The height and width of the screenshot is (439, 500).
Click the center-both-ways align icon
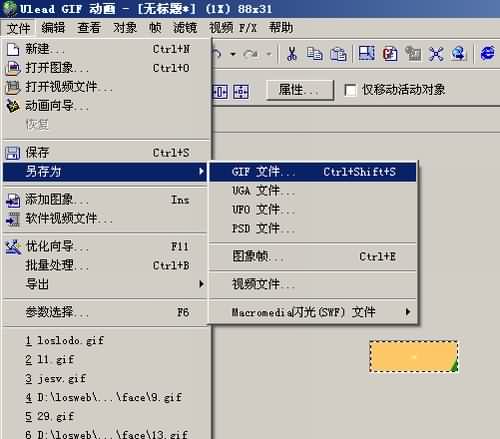pyautogui.click(x=241, y=91)
